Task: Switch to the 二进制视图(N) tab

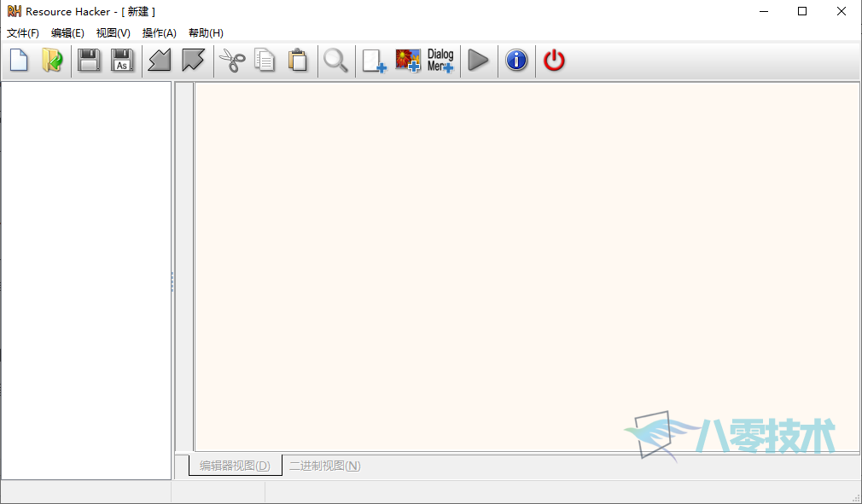Action: click(x=325, y=466)
